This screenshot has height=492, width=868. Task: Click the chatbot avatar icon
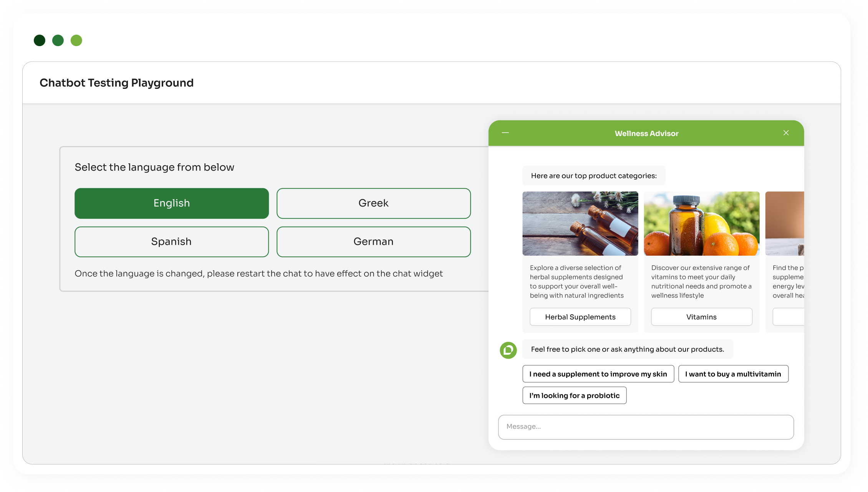tap(508, 350)
